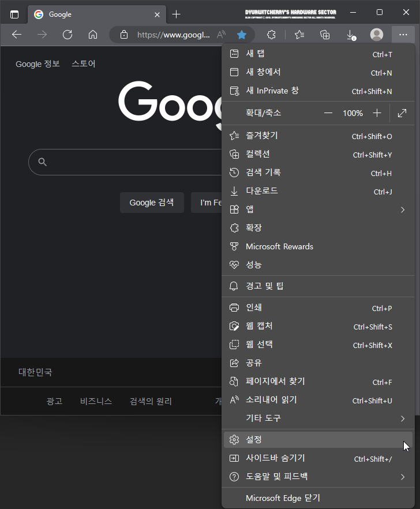Expand 기타 도구 submenu
This screenshot has height=509, width=420.
pyautogui.click(x=318, y=418)
